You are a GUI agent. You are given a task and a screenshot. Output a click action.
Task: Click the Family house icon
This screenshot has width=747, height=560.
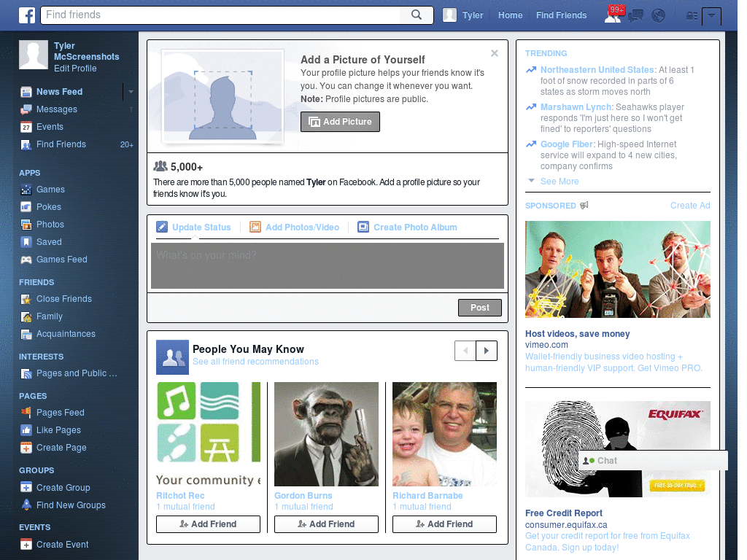(26, 316)
